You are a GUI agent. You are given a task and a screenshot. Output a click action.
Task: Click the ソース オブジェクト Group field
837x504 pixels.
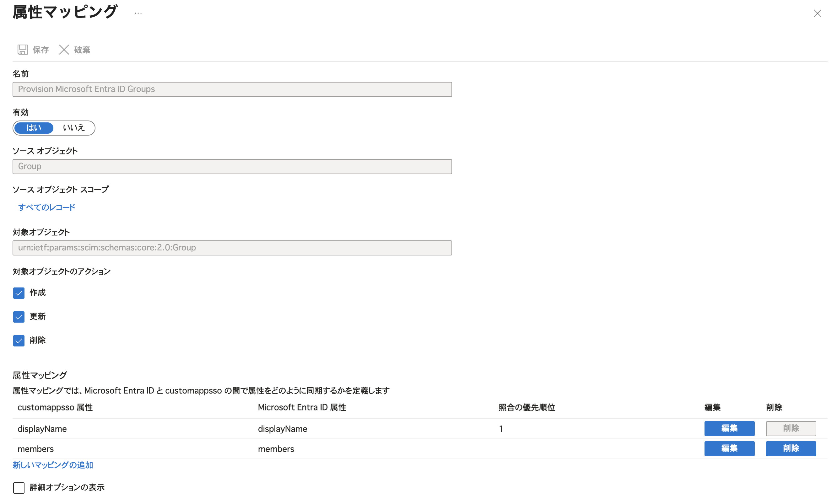[232, 166]
